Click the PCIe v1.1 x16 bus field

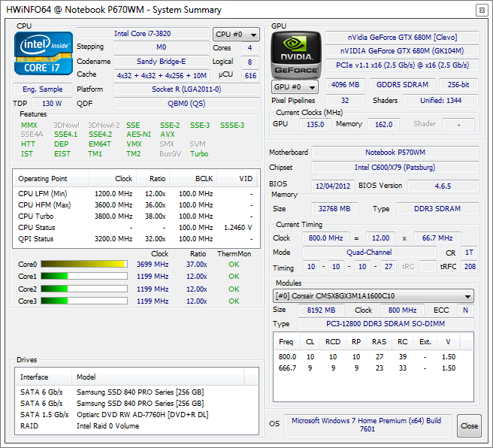tap(402, 65)
